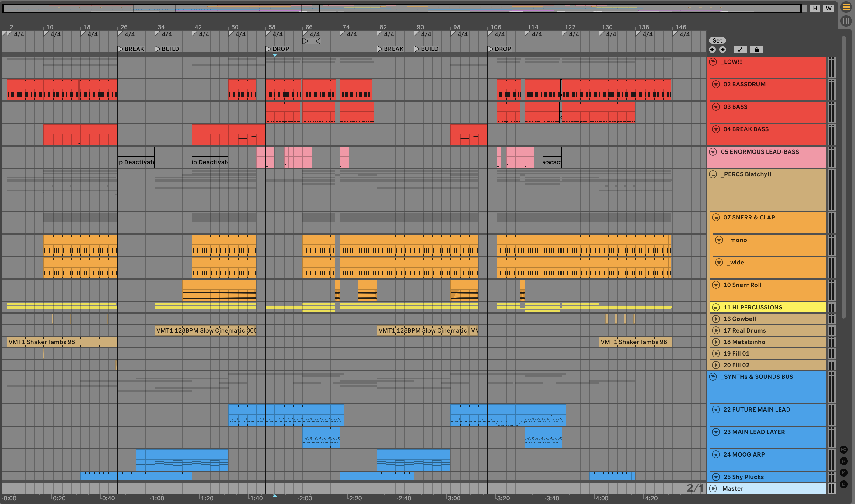Click the W optimize width button
The image size is (855, 504).
click(x=829, y=8)
